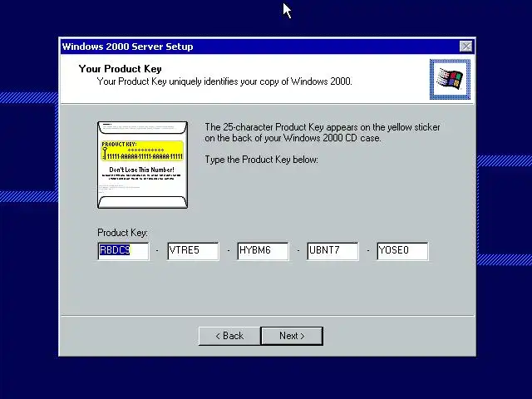Viewport: 532px width, 399px height.
Task: Click the third key field HYBM6
Action: [263, 251]
